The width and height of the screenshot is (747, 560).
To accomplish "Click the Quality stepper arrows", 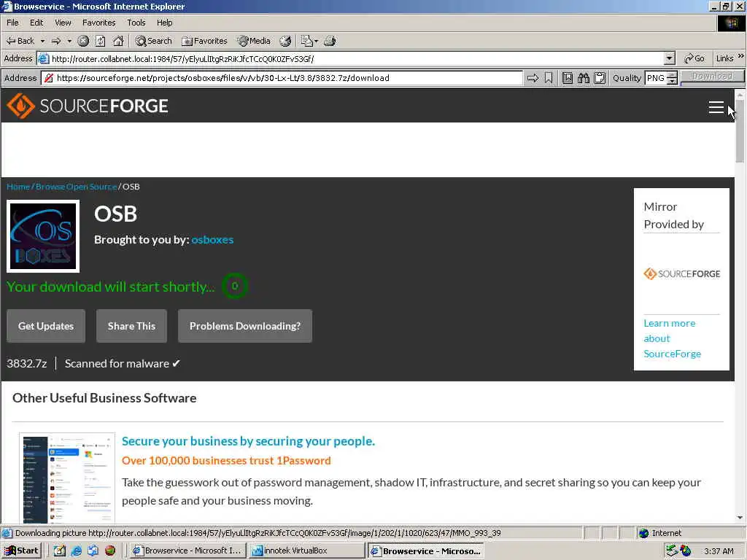I will (x=672, y=78).
